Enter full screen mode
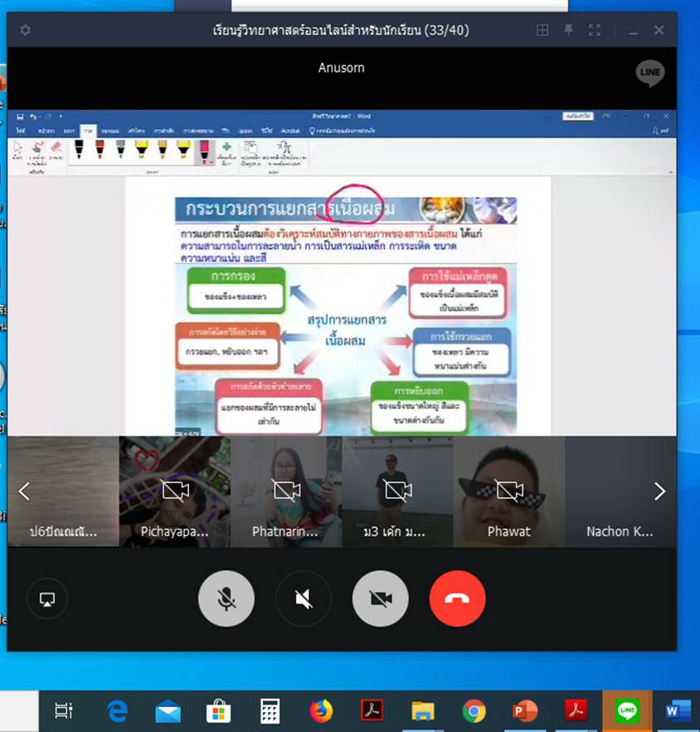700x732 pixels. coord(595,31)
